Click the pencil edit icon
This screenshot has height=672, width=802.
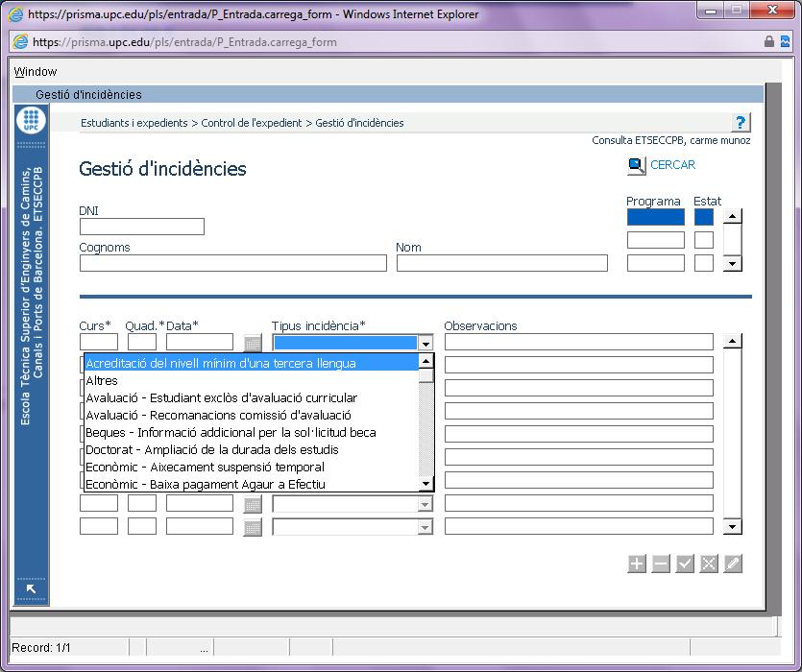pos(733,564)
